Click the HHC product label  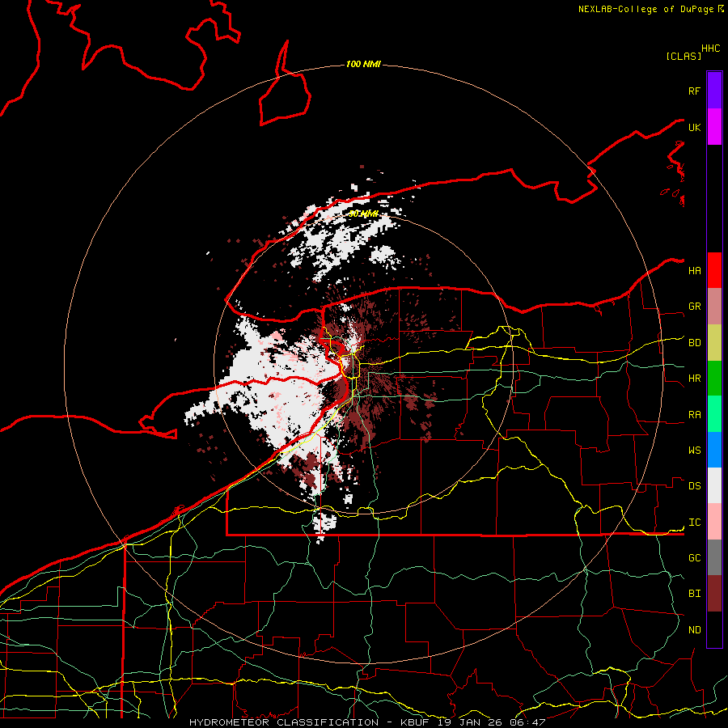711,49
